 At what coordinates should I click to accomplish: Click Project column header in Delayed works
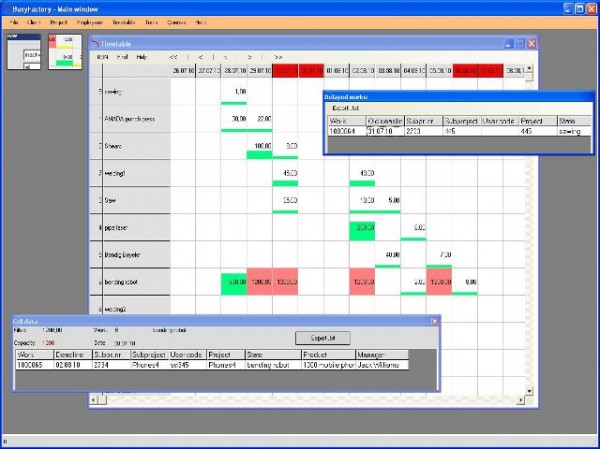point(538,121)
